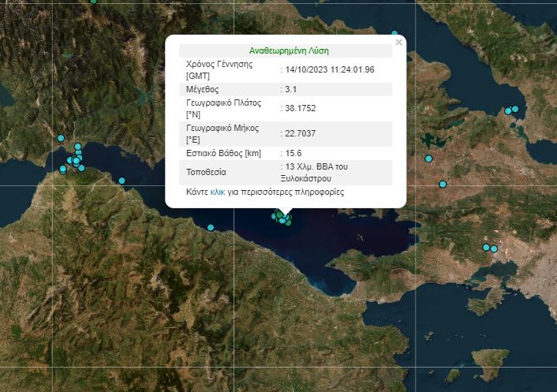The height and width of the screenshot is (392, 557).
Task: Click the right marker of the pair near Athens
Action: (x=494, y=249)
